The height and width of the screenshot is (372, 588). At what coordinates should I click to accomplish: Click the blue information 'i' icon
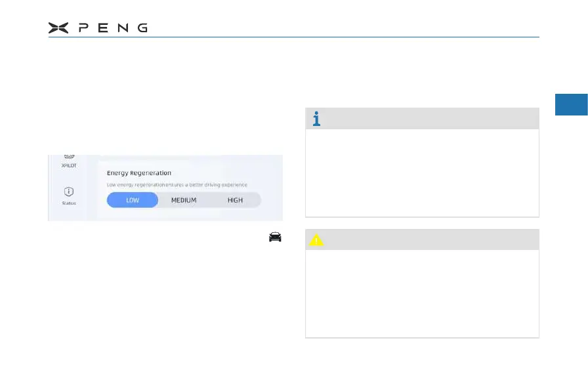317,119
